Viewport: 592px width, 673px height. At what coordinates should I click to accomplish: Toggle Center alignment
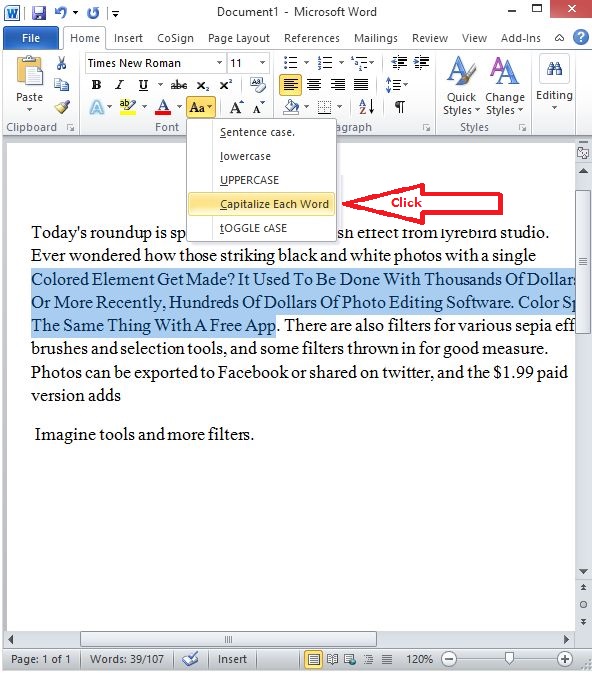click(x=314, y=85)
